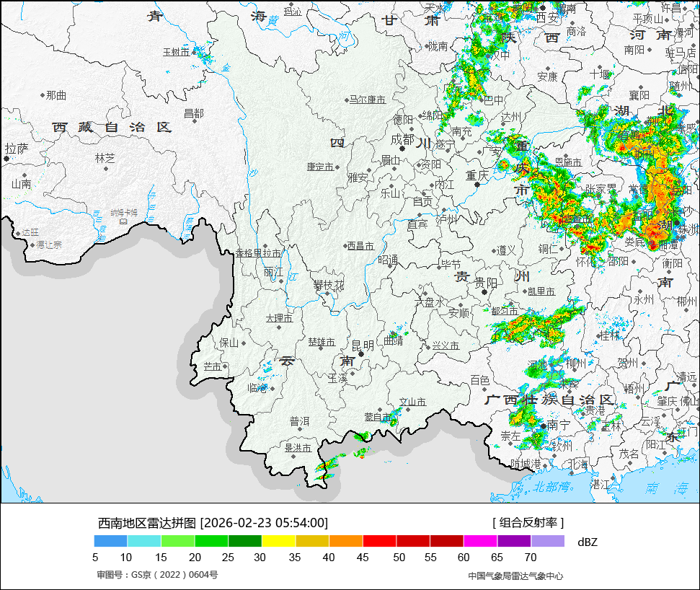Viewport: 700px width, 590px height.
Task: Click the 广西壮族自治区 region label
Action: pos(549,400)
